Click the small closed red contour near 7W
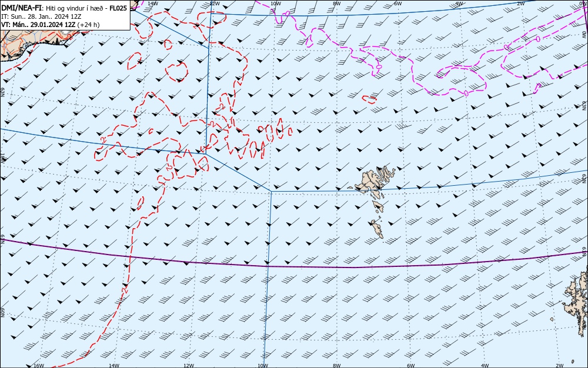Viewport: 588px width, 368px height. [x=369, y=99]
